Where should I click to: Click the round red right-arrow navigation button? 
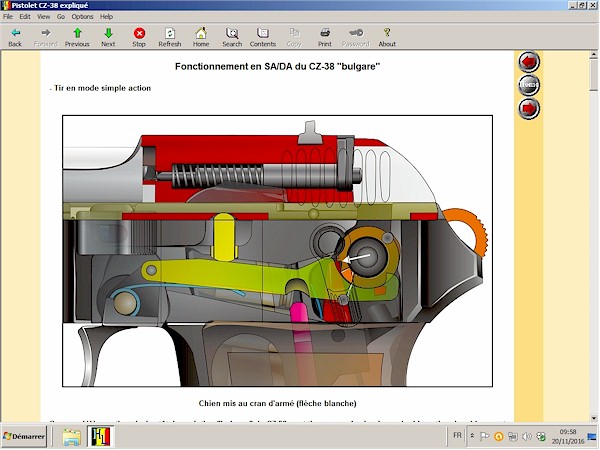529,109
